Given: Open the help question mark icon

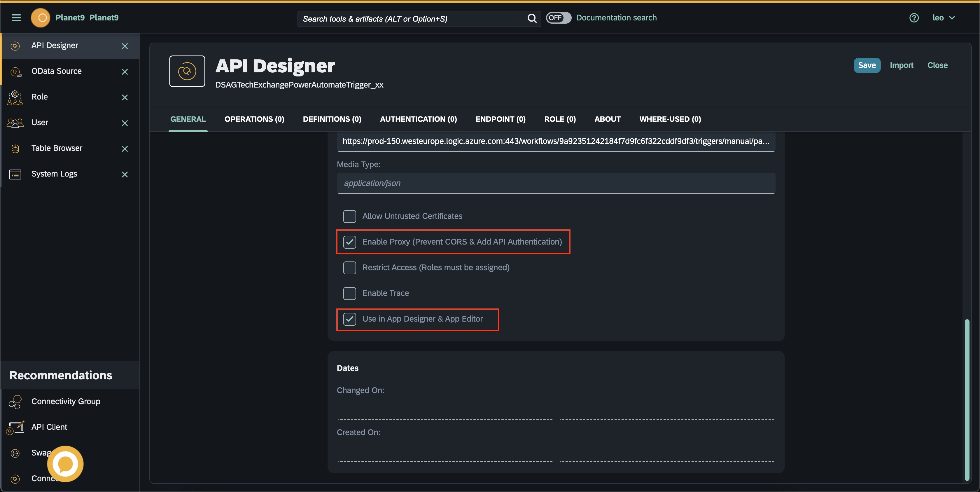Looking at the screenshot, I should coord(914,18).
